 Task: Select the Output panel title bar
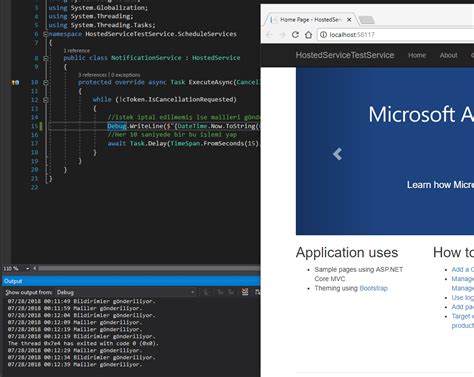[131, 281]
